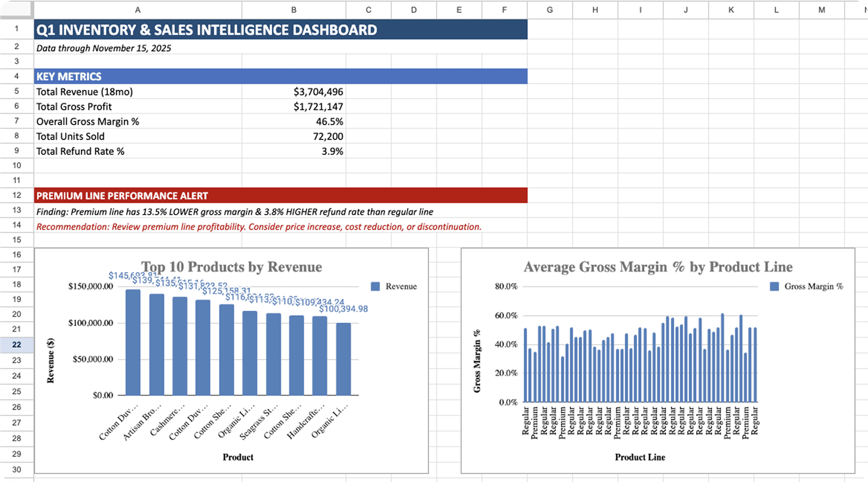The image size is (868, 482).
Task: Click the $100,394.98 data label
Action: (344, 308)
